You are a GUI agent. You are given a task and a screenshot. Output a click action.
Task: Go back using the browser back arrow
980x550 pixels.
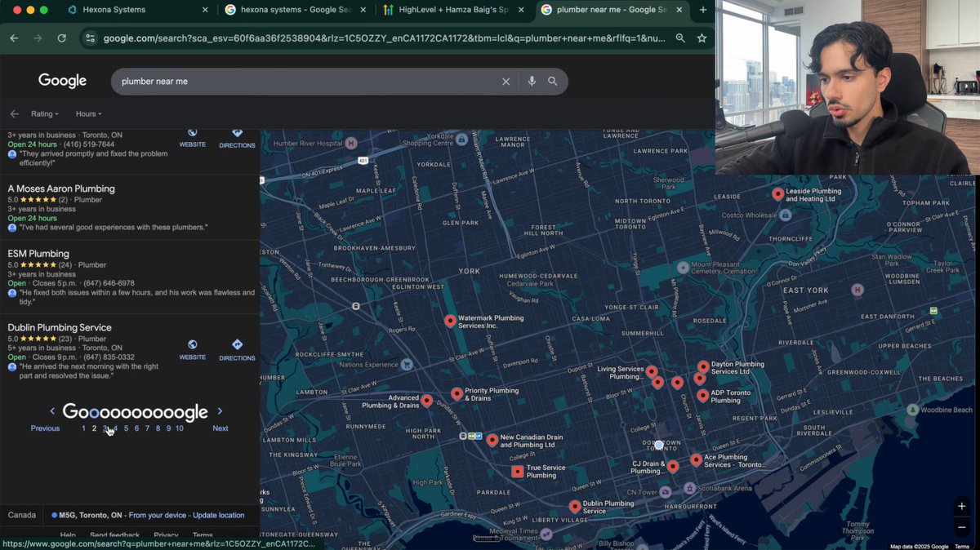click(x=14, y=38)
